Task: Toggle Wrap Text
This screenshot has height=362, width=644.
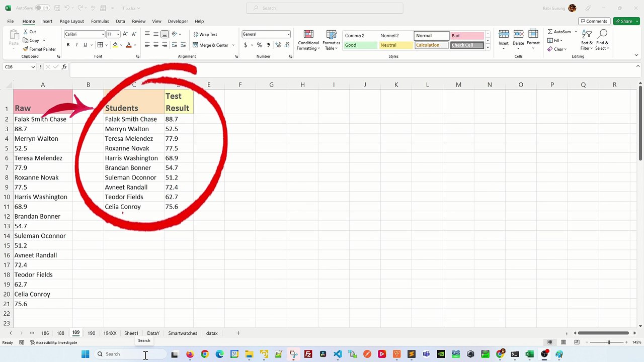Action: (205, 34)
